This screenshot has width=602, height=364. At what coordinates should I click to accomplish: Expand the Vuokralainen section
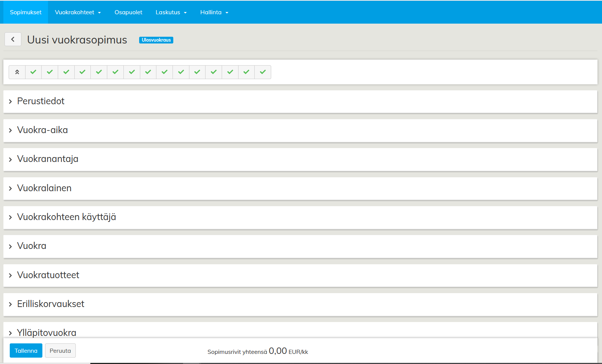44,188
